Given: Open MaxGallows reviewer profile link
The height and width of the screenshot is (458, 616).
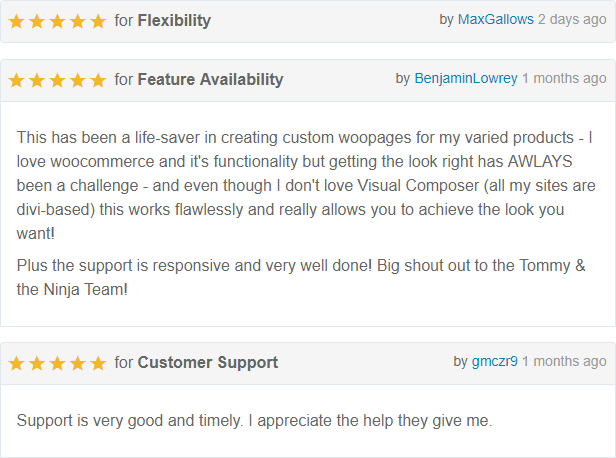Looking at the screenshot, I should coord(495,19).
